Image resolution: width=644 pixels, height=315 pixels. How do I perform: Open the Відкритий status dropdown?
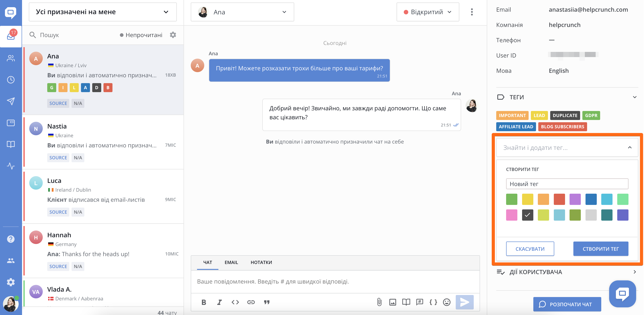point(428,12)
